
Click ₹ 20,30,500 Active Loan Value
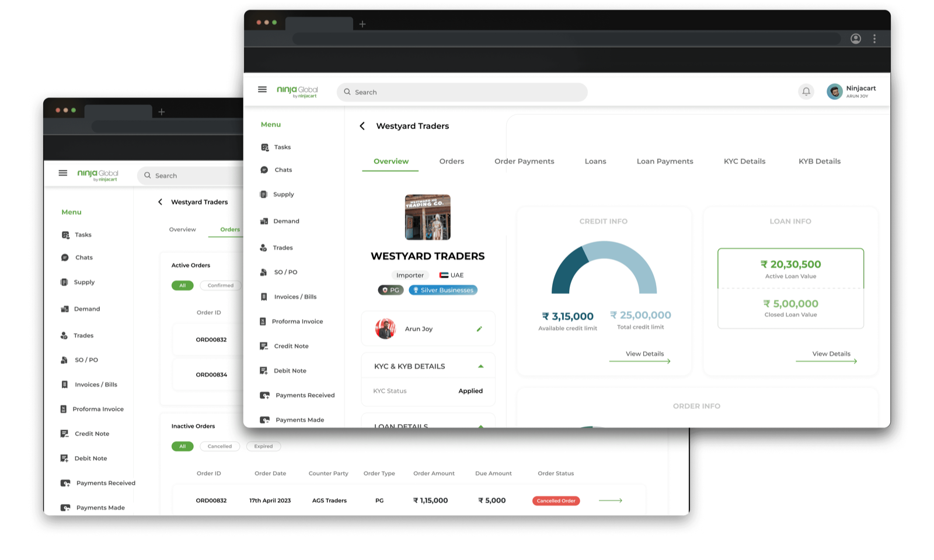(x=790, y=264)
